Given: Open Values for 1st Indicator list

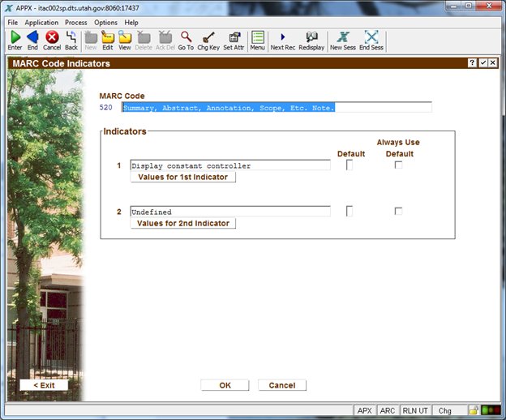Looking at the screenshot, I should pos(182,177).
